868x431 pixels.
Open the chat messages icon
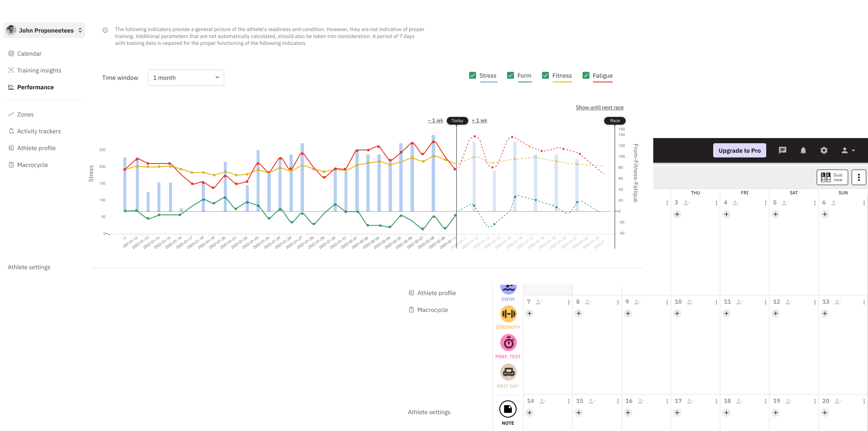(x=782, y=150)
